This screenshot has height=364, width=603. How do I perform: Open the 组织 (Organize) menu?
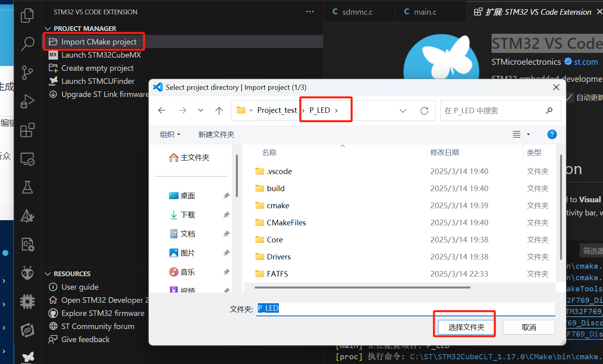pyautogui.click(x=170, y=135)
